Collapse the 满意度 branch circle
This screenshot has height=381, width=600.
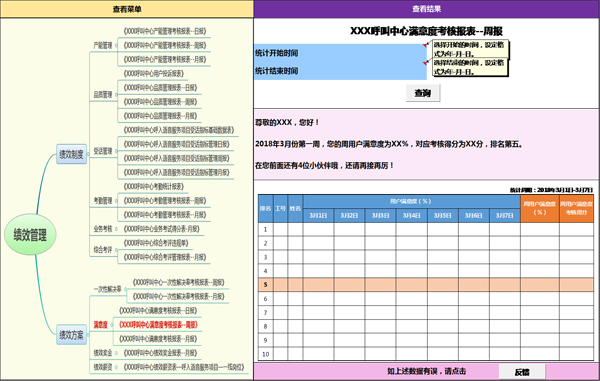112,325
